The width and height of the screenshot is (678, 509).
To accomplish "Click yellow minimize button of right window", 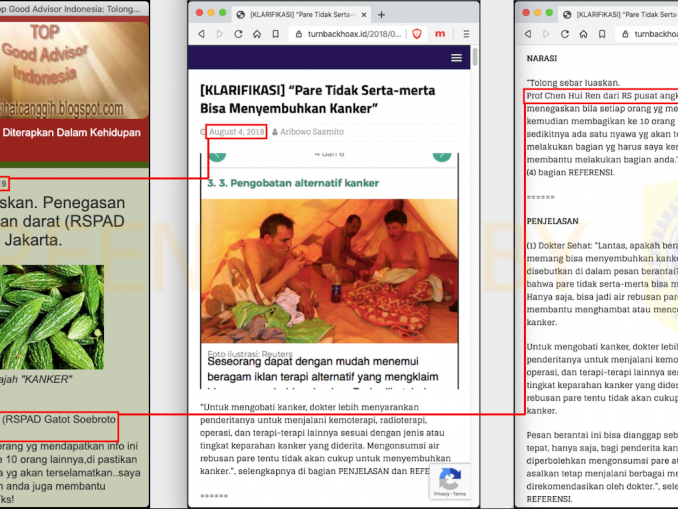I will (537, 13).
